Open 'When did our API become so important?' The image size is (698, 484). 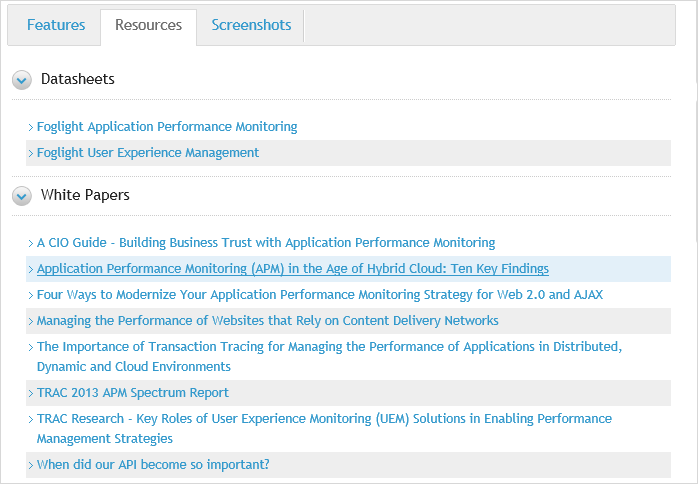(153, 465)
